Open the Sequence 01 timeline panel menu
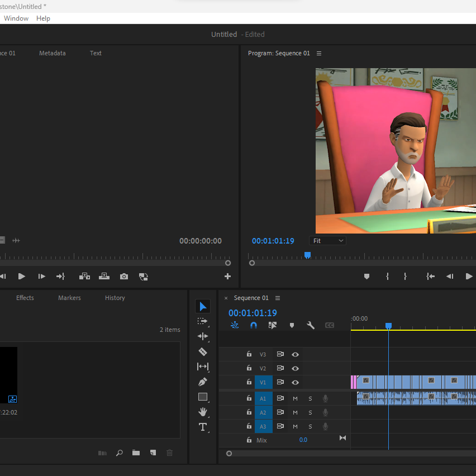The height and width of the screenshot is (476, 476). coord(278,298)
